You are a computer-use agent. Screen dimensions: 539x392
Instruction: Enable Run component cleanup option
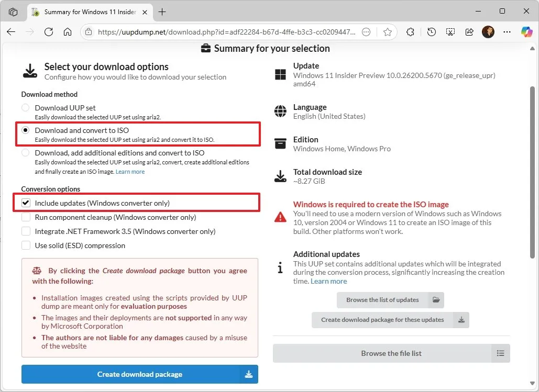click(x=26, y=217)
